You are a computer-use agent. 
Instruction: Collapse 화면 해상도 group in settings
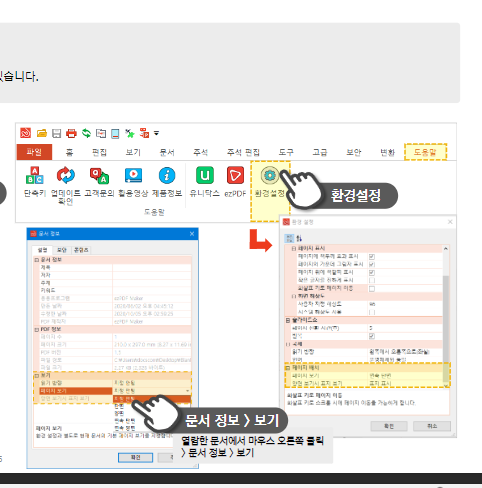294,296
